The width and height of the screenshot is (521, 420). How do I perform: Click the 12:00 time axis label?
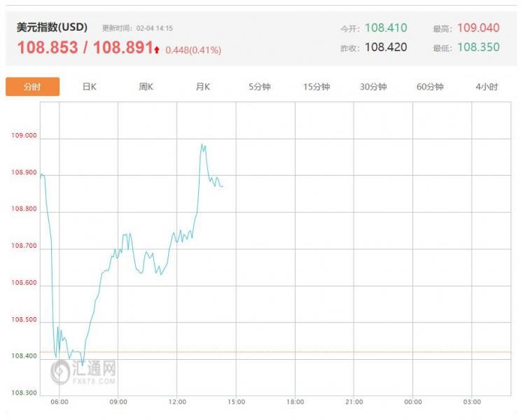[177, 402]
